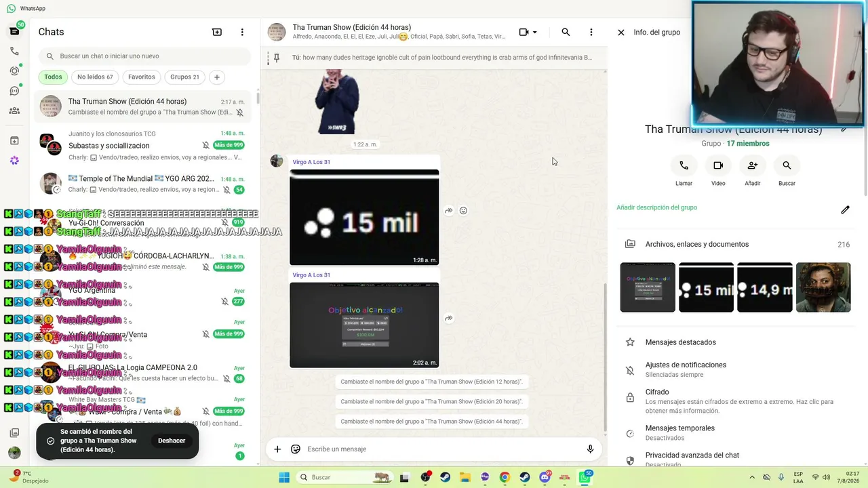Open the attach menu in the composer
This screenshot has width=868, height=488.
[277, 449]
